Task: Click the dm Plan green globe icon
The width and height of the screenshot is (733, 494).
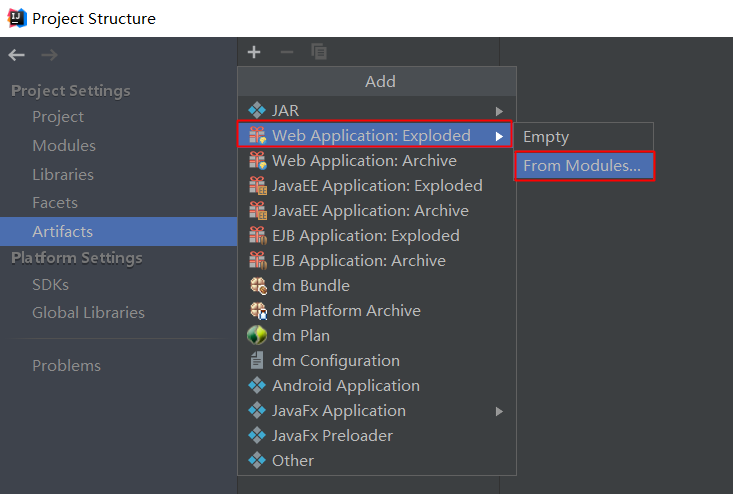Action: [257, 336]
